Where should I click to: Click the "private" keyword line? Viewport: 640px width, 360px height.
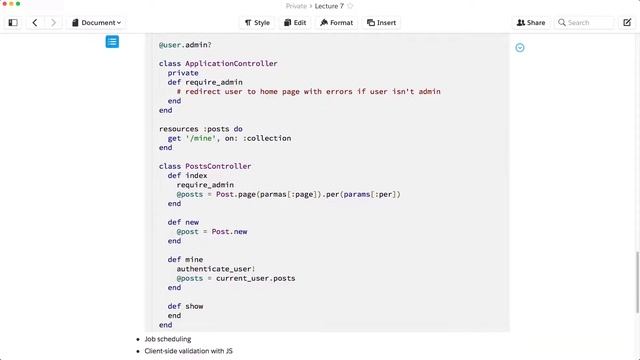pyautogui.click(x=183, y=73)
